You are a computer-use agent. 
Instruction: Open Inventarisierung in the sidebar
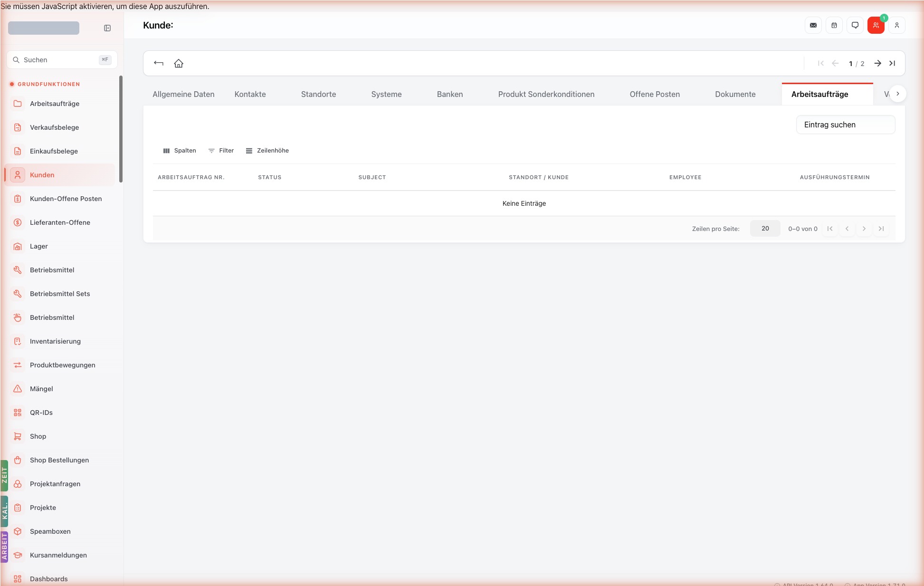click(x=60, y=341)
